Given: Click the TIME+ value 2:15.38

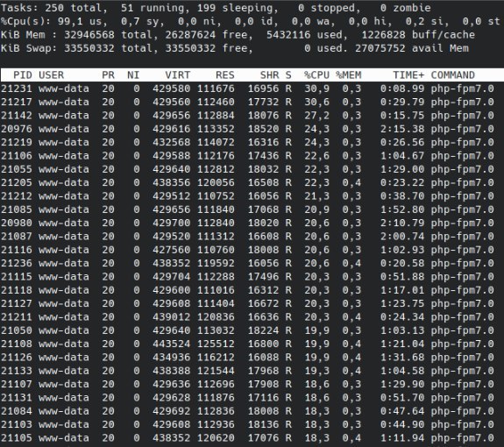Looking at the screenshot, I should [402, 129].
